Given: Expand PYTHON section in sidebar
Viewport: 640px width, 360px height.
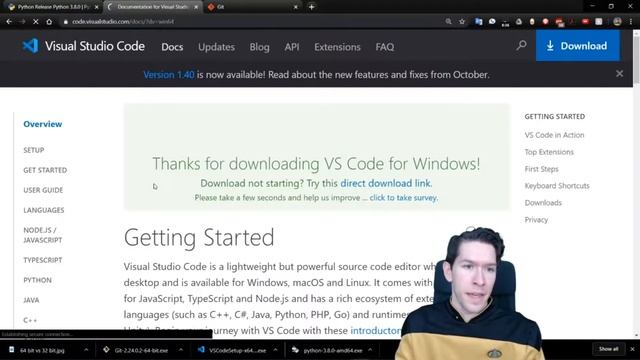Looking at the screenshot, I should [x=37, y=280].
